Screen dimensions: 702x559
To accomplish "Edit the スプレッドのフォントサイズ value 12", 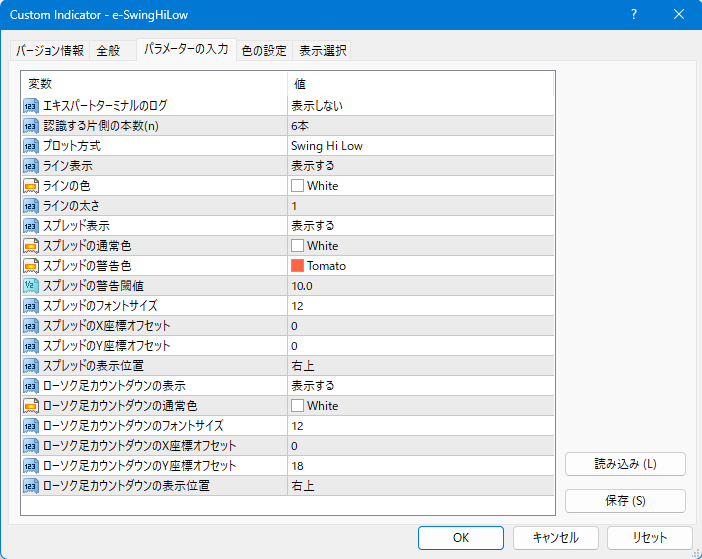I will pyautogui.click(x=420, y=306).
